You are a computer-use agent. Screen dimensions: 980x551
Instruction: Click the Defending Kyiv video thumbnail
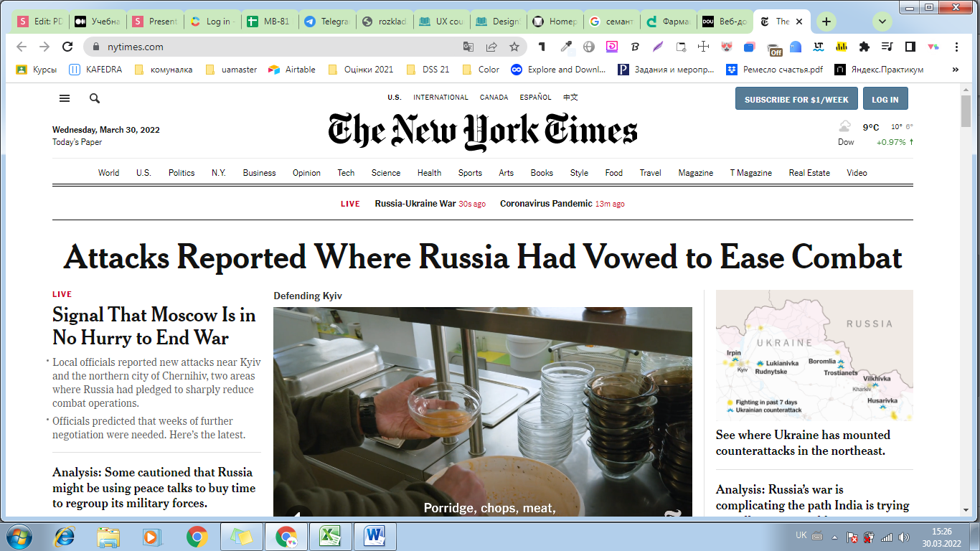tap(482, 412)
